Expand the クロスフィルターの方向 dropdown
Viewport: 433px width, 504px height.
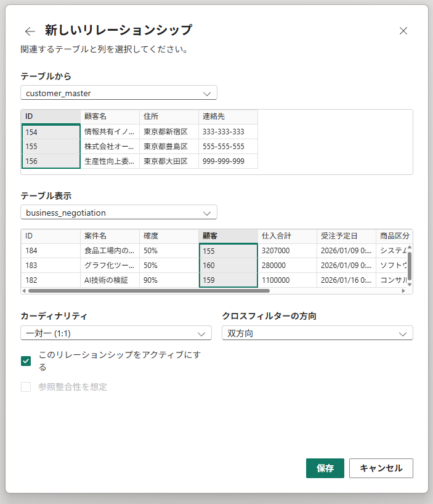click(x=317, y=333)
